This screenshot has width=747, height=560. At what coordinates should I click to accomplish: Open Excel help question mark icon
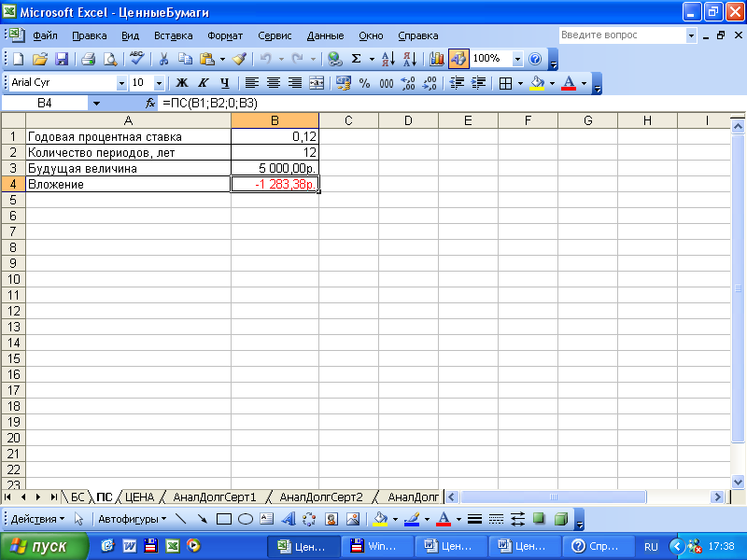[535, 59]
